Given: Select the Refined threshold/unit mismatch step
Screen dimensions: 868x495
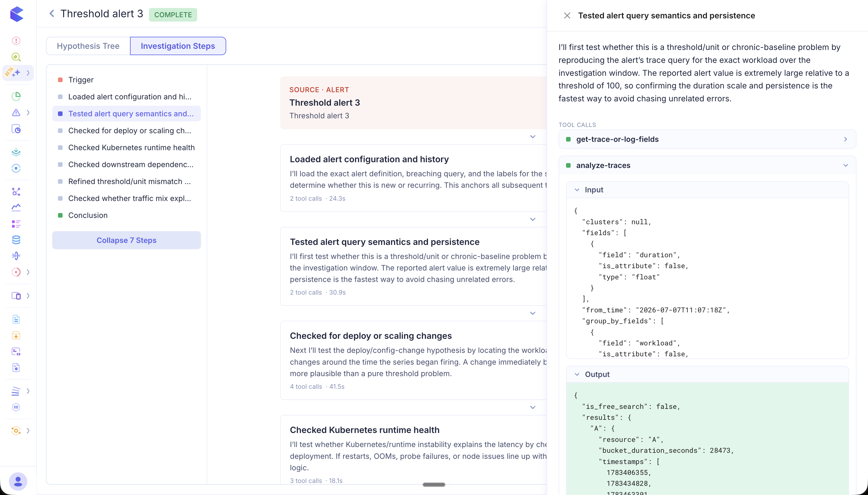Looking at the screenshot, I should pyautogui.click(x=126, y=181).
